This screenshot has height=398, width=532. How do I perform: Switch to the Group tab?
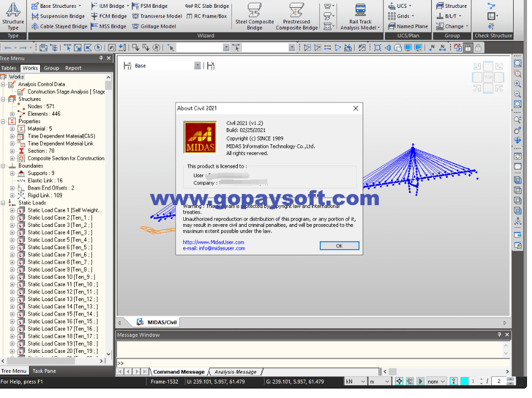[x=52, y=68]
